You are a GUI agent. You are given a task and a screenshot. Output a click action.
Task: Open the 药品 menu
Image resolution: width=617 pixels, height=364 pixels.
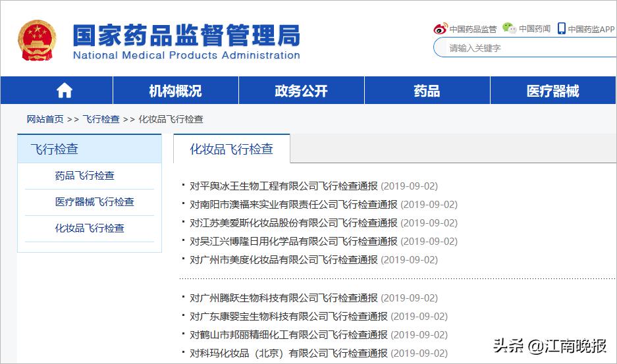(427, 91)
